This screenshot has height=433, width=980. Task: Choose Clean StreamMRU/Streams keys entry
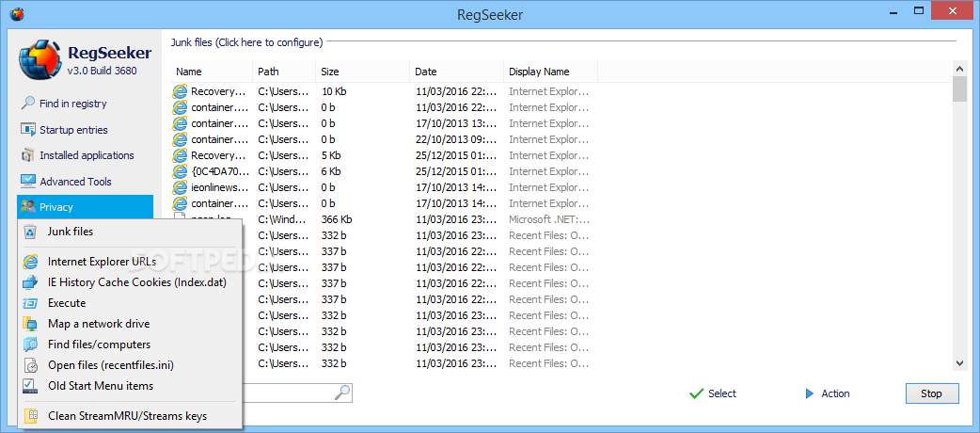[x=130, y=415]
